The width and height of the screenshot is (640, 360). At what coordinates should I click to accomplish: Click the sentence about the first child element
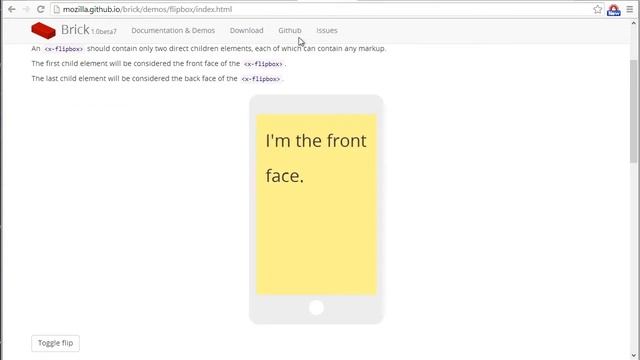159,64
